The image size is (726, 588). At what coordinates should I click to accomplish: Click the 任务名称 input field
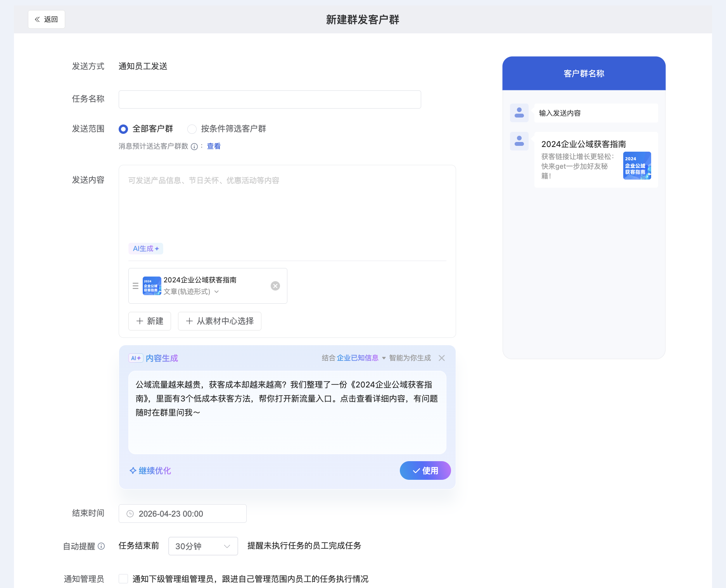[x=270, y=99]
